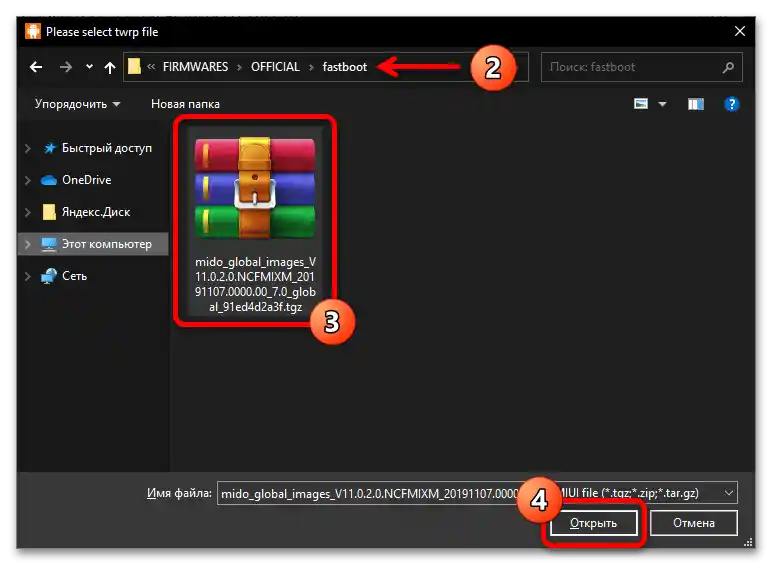Select Этот компьютер in sidebar

(x=106, y=244)
